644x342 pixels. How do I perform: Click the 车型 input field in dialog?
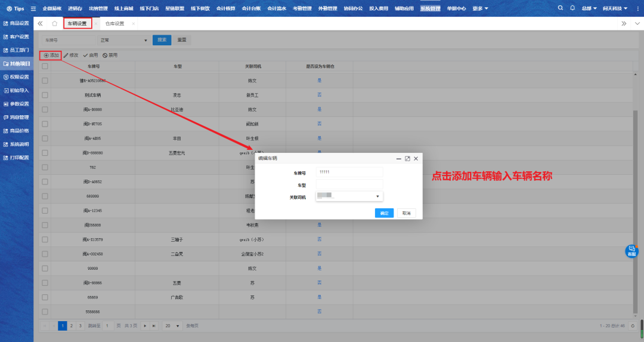click(349, 184)
